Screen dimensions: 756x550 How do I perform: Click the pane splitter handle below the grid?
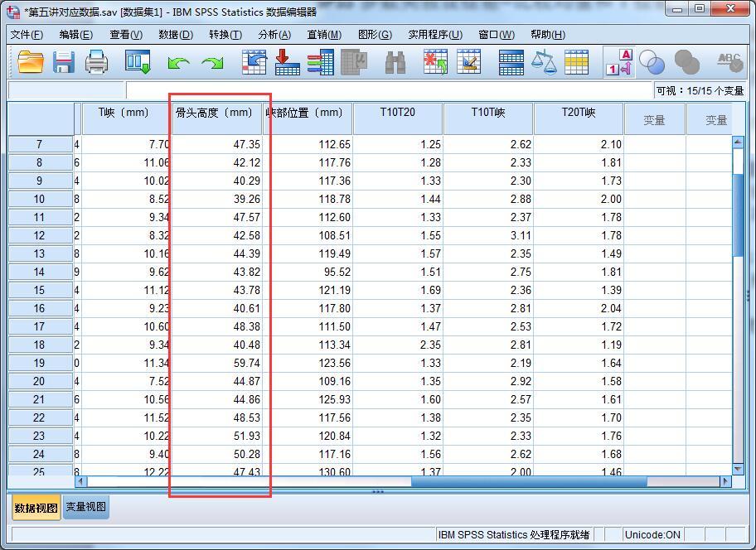point(378,492)
